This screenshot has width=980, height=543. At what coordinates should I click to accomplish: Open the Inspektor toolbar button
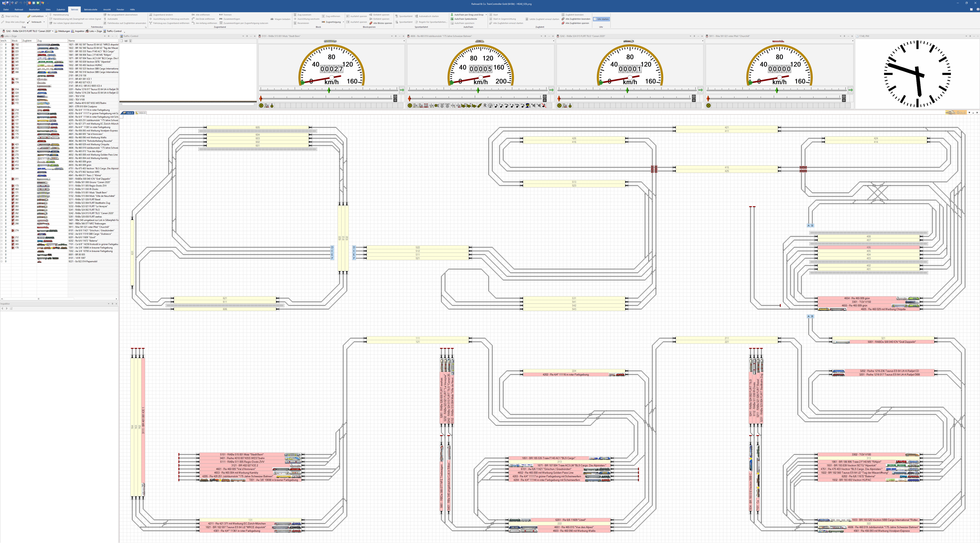[78, 31]
